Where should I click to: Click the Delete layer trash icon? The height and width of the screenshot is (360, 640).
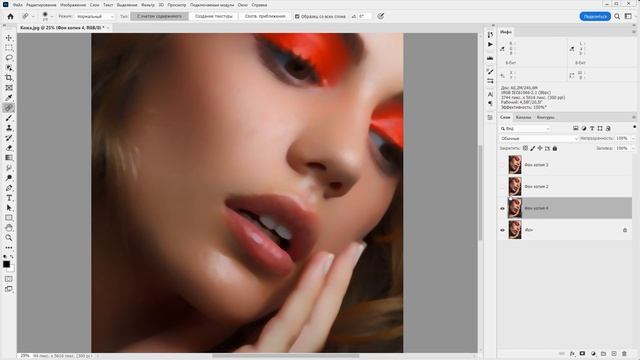pos(624,353)
